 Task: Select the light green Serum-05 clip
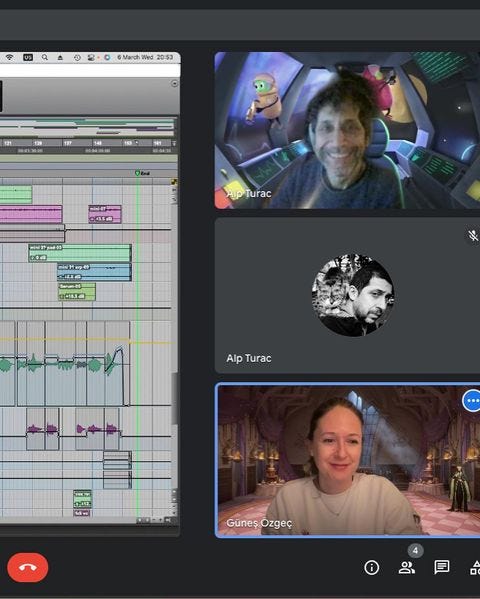(x=77, y=291)
